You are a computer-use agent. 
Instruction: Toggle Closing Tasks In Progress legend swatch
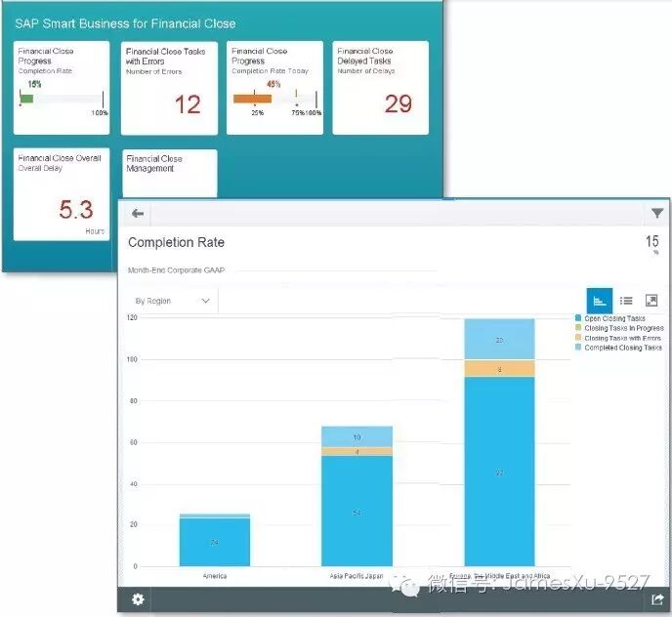coord(578,328)
